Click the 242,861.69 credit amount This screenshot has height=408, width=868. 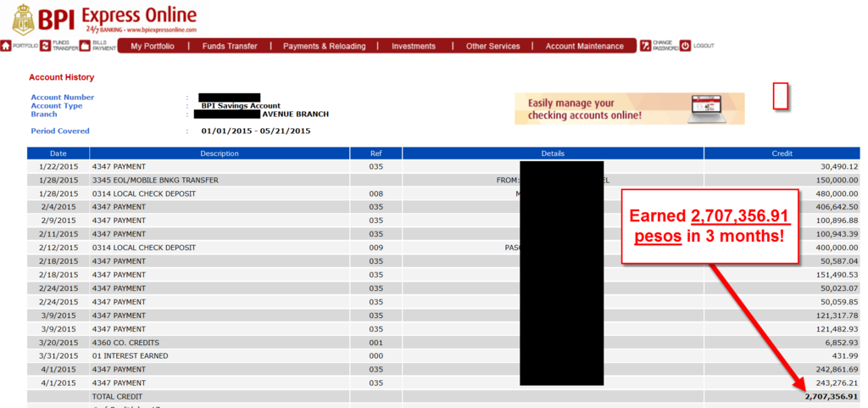837,369
